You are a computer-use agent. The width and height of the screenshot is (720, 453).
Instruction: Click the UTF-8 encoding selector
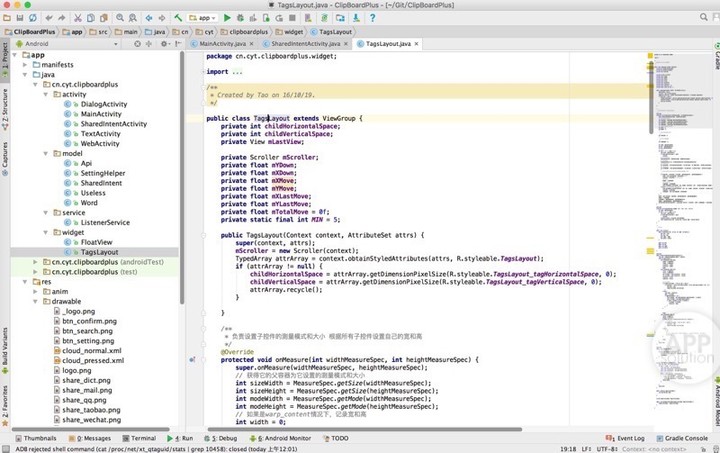click(608, 449)
